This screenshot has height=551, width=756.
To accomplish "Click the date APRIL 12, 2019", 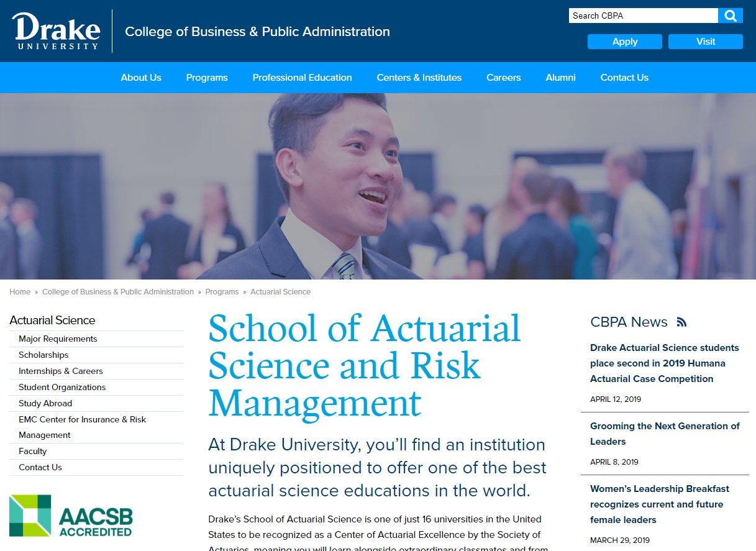I will point(616,399).
